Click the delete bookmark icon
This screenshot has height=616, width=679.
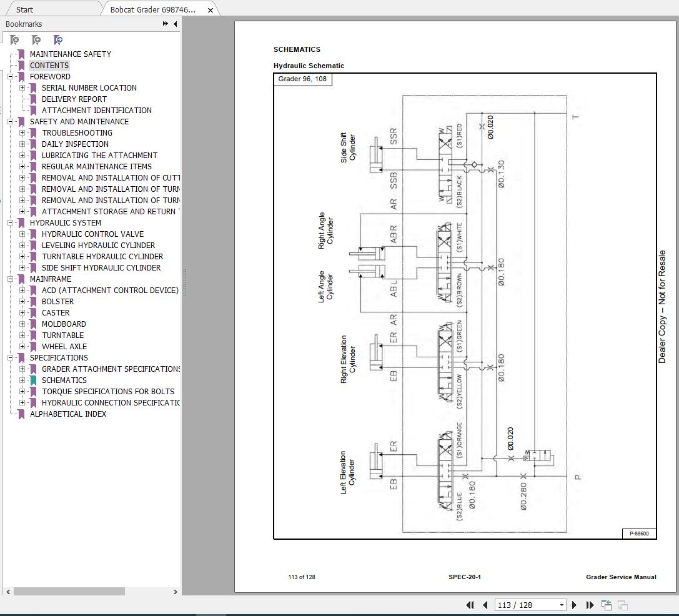tap(14, 40)
